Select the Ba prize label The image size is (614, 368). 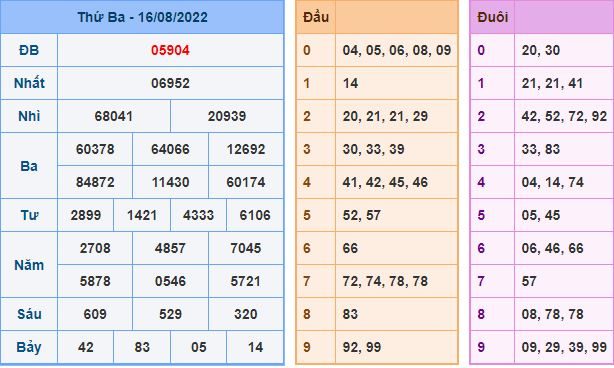click(x=29, y=166)
